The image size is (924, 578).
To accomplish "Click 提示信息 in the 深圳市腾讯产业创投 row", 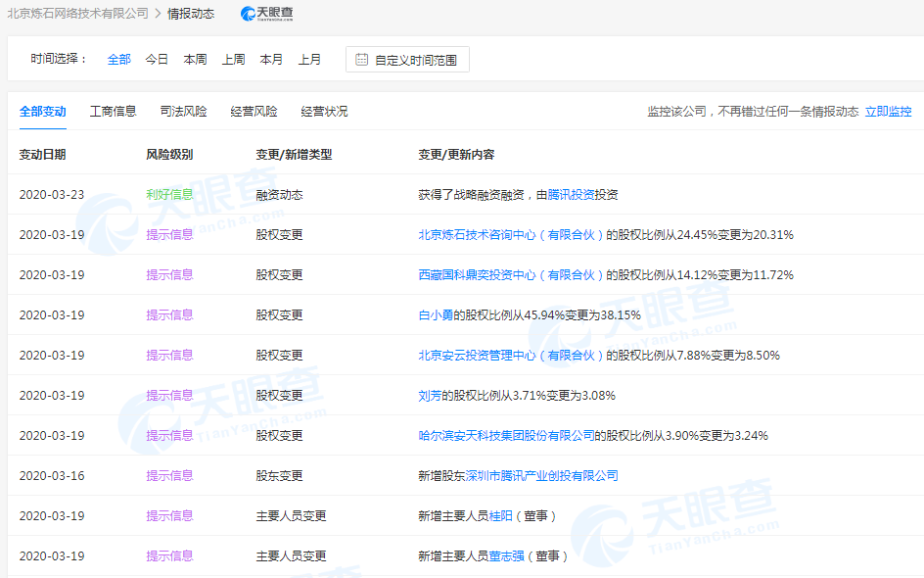I will click(169, 475).
